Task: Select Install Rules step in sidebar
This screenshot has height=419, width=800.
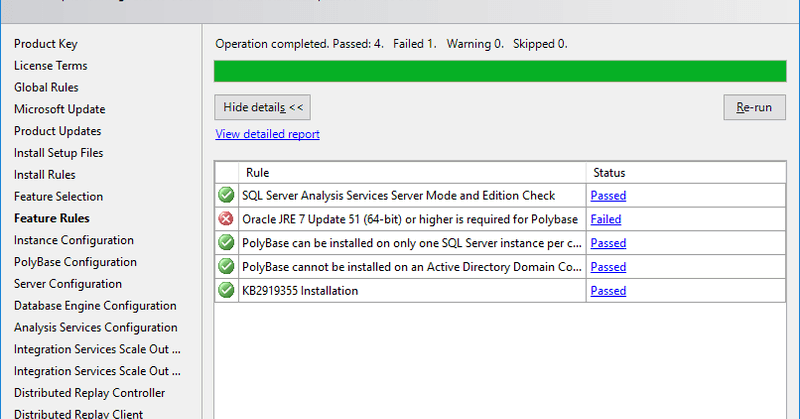Action: coord(44,175)
